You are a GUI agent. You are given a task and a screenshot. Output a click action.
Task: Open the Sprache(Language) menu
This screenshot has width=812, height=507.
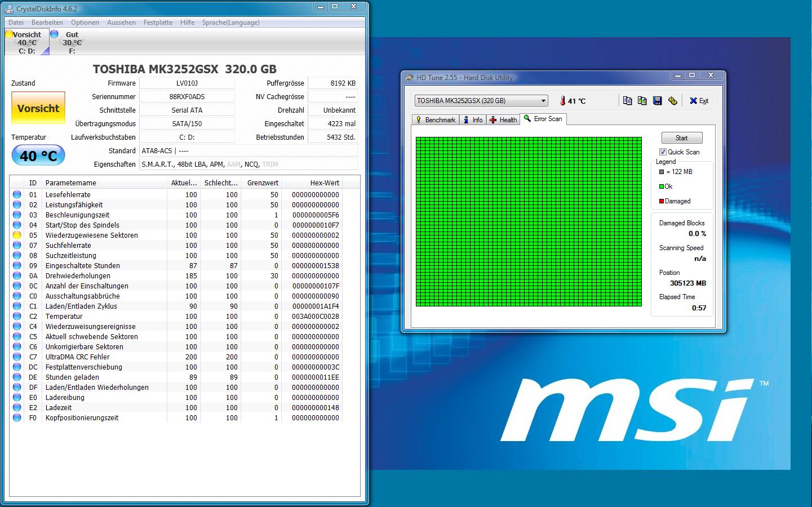pos(231,23)
